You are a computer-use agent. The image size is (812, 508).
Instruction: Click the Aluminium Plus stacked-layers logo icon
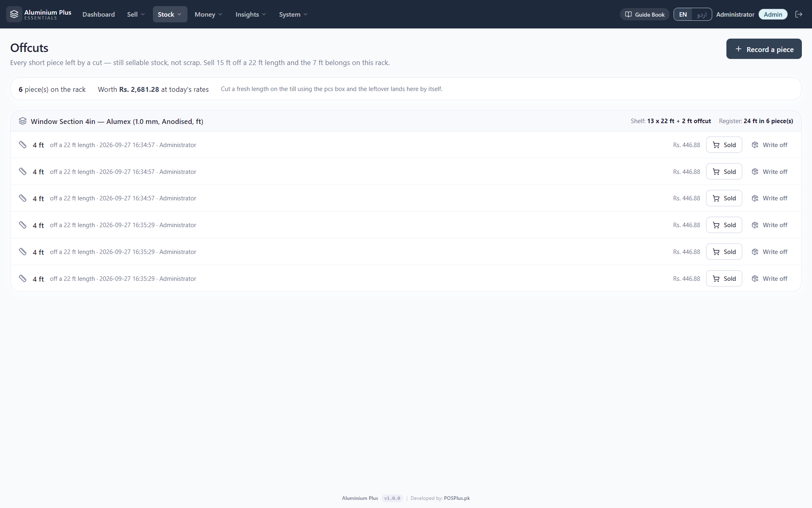tap(14, 14)
